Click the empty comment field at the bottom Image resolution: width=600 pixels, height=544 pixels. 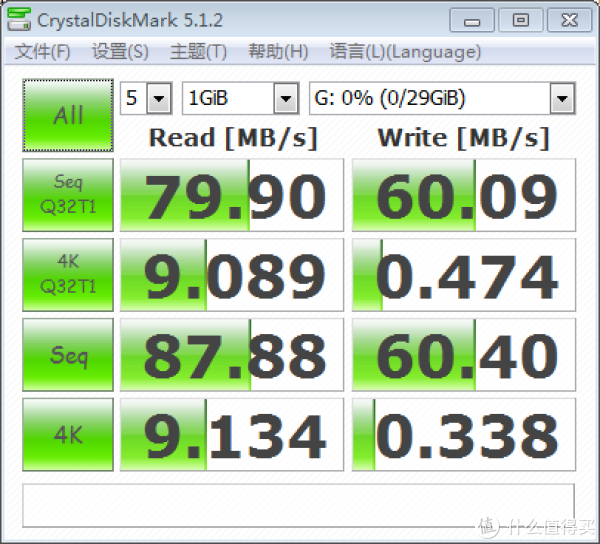pos(298,505)
